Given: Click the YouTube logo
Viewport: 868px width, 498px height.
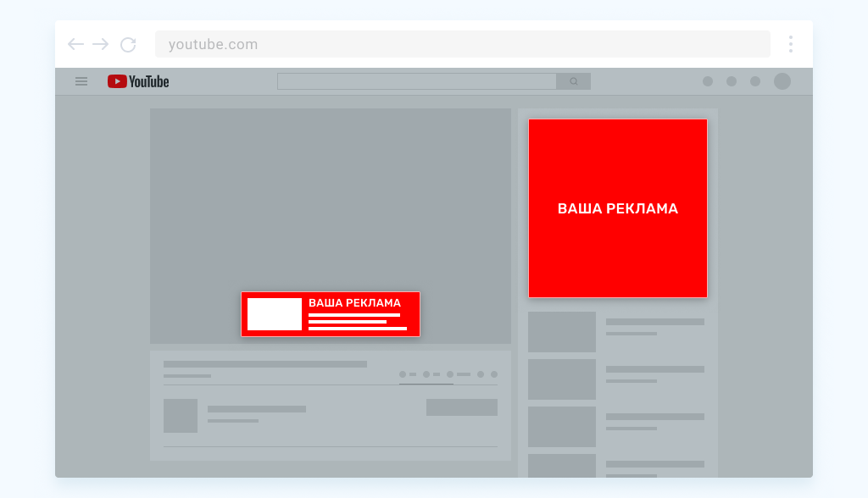Looking at the screenshot, I should tap(138, 81).
